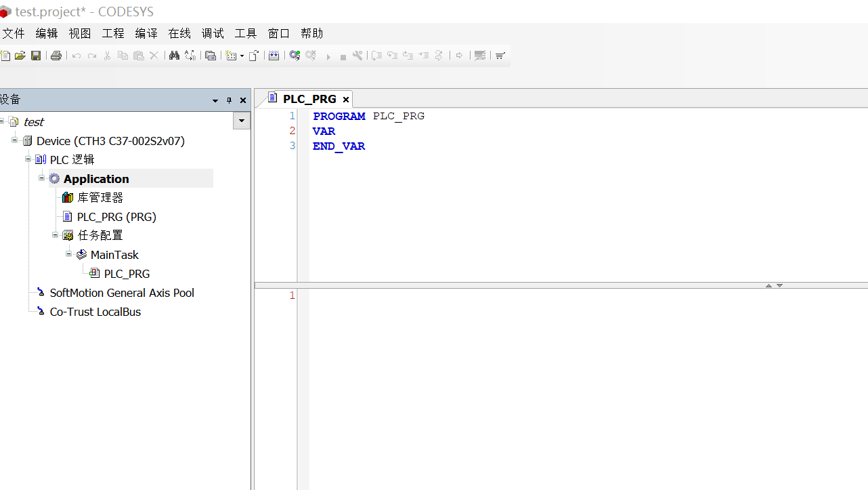Open the 设备 panel dropdown arrow
This screenshot has height=490, width=868.
(x=215, y=100)
